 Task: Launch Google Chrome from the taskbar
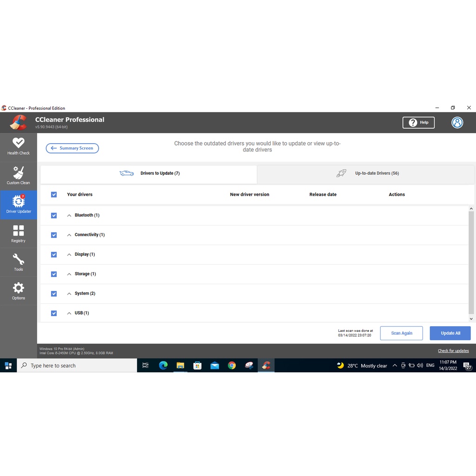[232, 365]
